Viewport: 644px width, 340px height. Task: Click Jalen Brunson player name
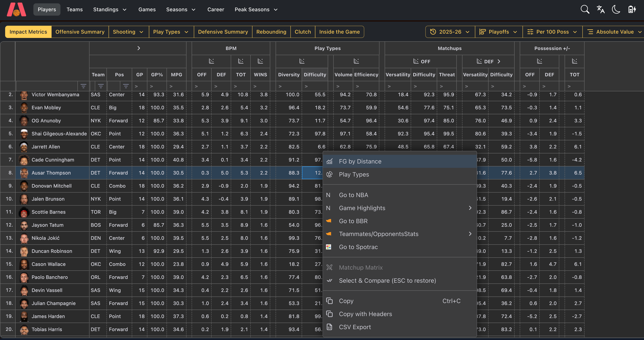click(48, 199)
